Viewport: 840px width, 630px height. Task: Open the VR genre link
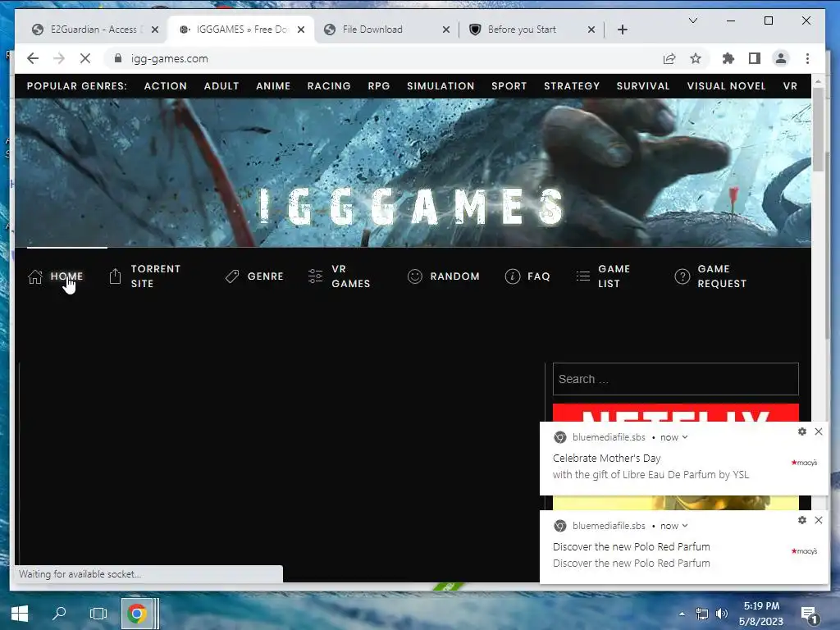point(790,85)
